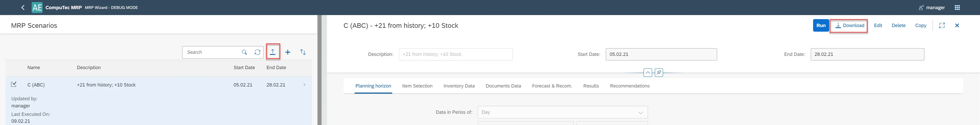Enter full screen mode for scenario

click(x=941, y=26)
